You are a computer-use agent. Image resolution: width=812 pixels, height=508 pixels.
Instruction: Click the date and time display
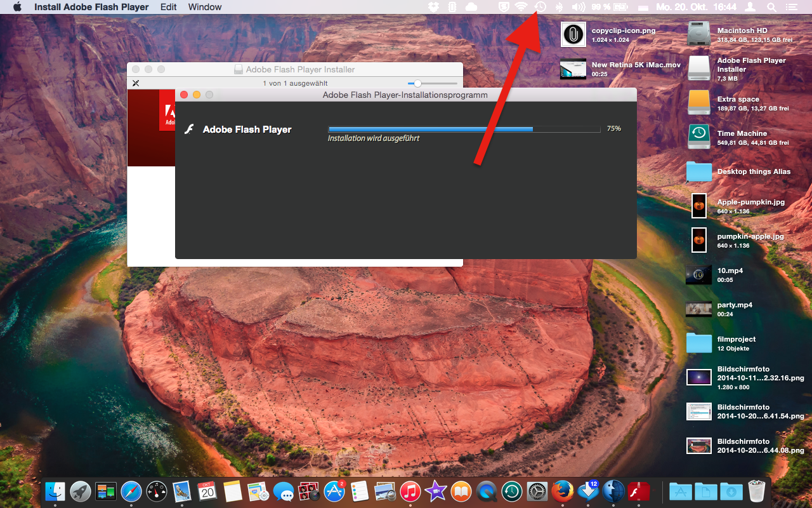pos(697,7)
